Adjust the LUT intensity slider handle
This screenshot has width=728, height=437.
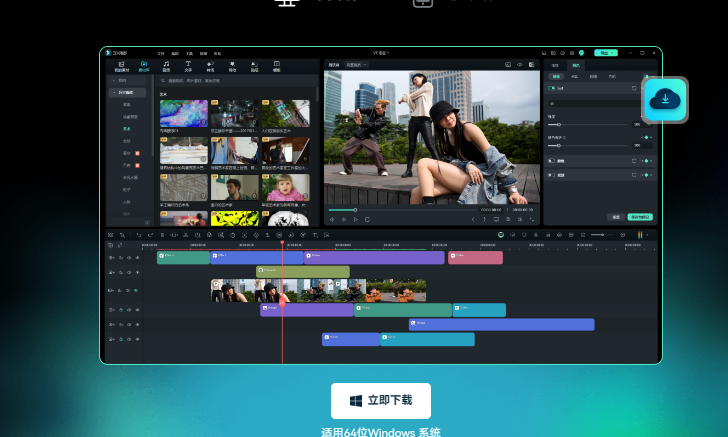point(559,124)
